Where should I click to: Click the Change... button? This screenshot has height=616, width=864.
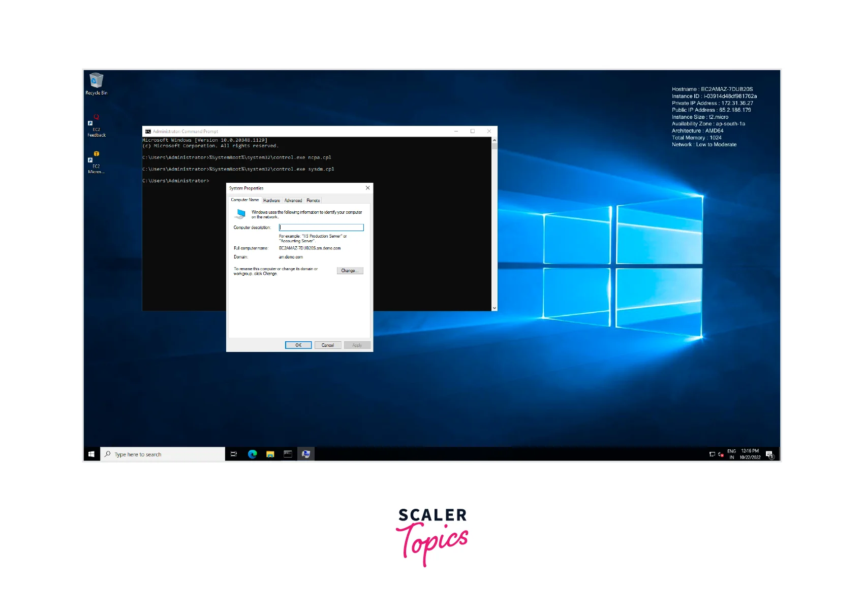point(350,271)
